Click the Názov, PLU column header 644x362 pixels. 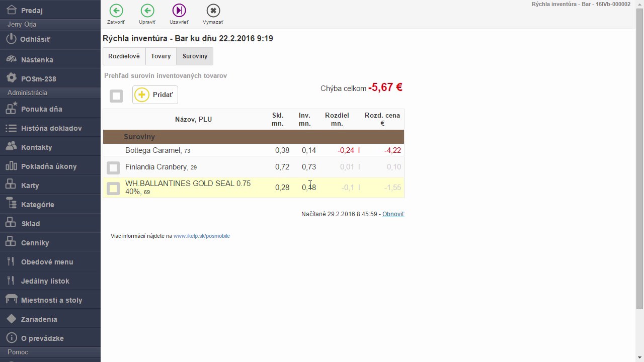(x=193, y=119)
